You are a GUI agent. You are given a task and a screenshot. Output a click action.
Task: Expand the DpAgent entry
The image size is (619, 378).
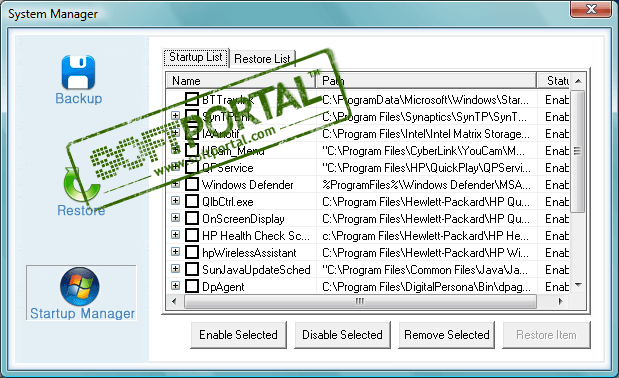(175, 286)
